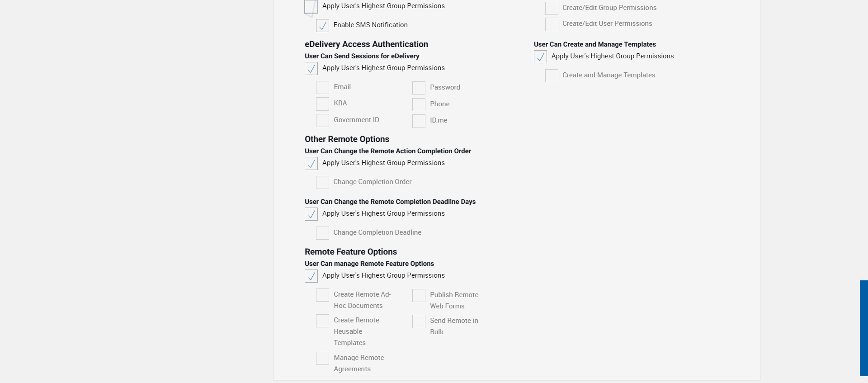Check Change Completion Order
Image resolution: width=868 pixels, height=383 pixels.
click(322, 183)
